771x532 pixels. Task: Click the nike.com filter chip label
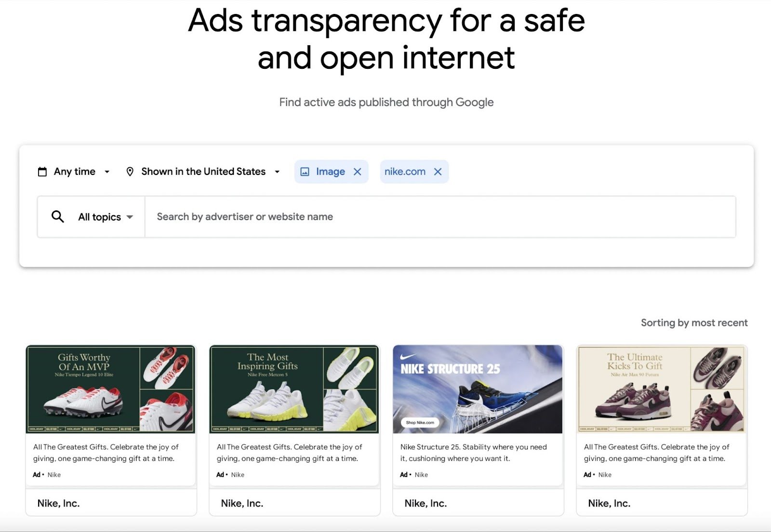tap(405, 171)
